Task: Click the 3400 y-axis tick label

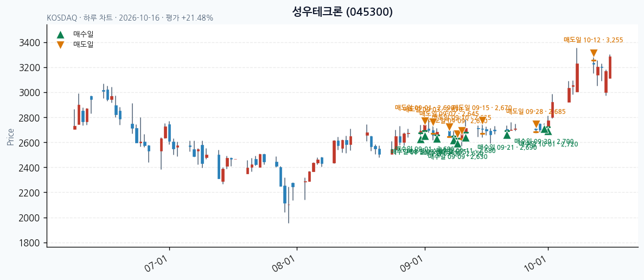Action: coord(30,43)
